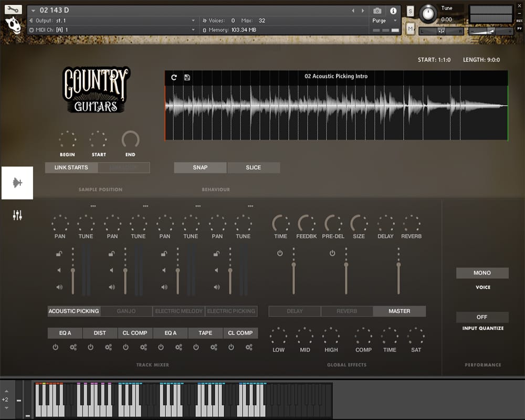Screen dimensions: 525x420
Task: Click the save icon above the waveform
Action: click(187, 77)
